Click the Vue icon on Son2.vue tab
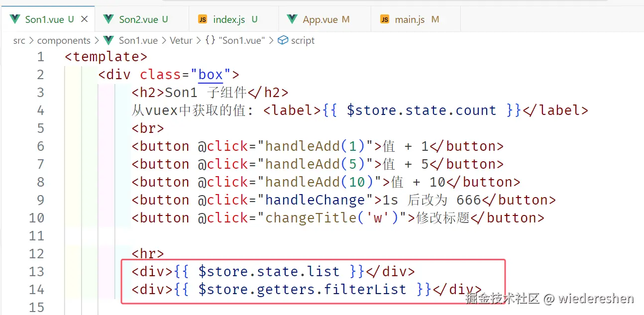 click(108, 19)
